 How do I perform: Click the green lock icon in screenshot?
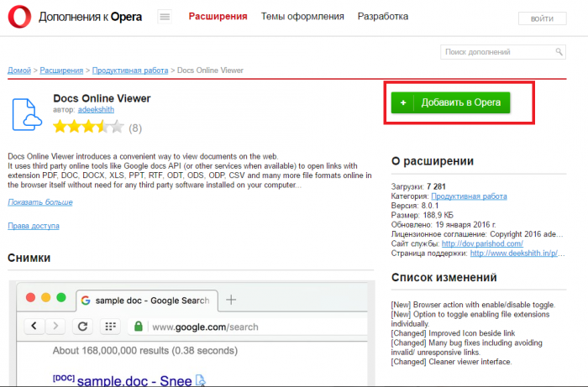138,327
